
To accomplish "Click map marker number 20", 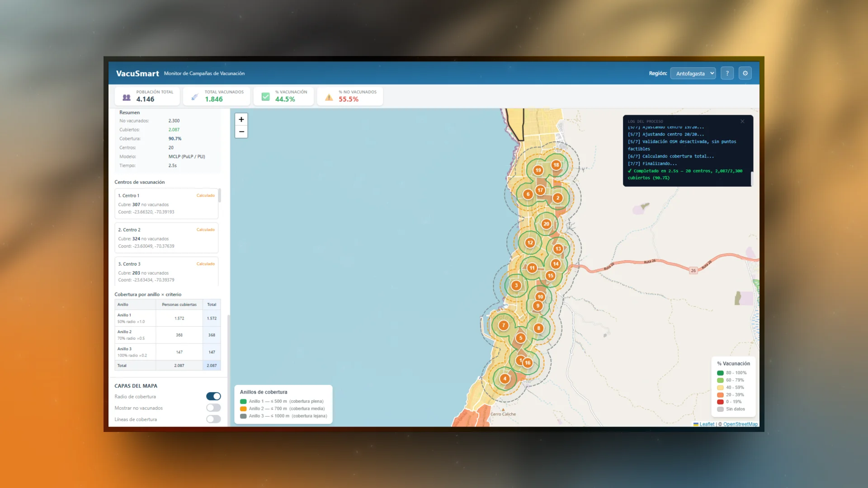I will tap(546, 224).
